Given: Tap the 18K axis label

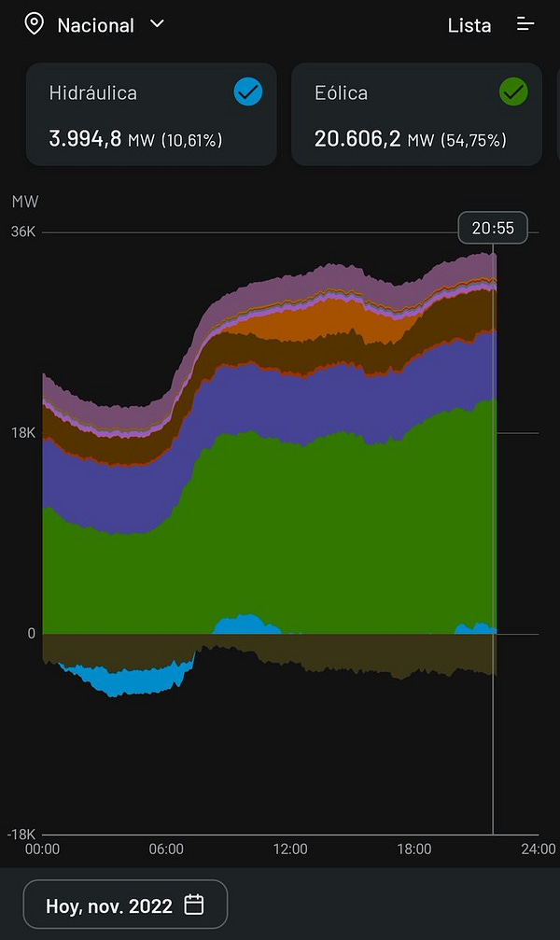Looking at the screenshot, I should coord(22,432).
